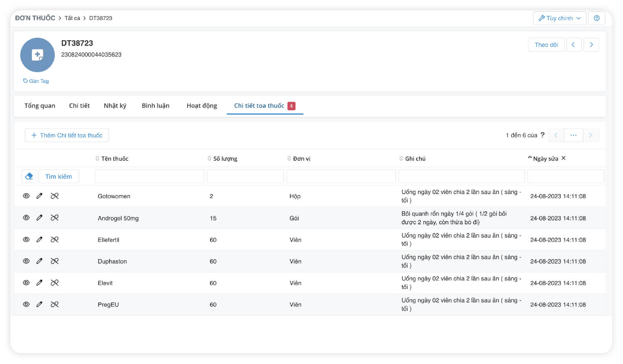
Task: Open the Nhật ký tab
Action: [115, 106]
